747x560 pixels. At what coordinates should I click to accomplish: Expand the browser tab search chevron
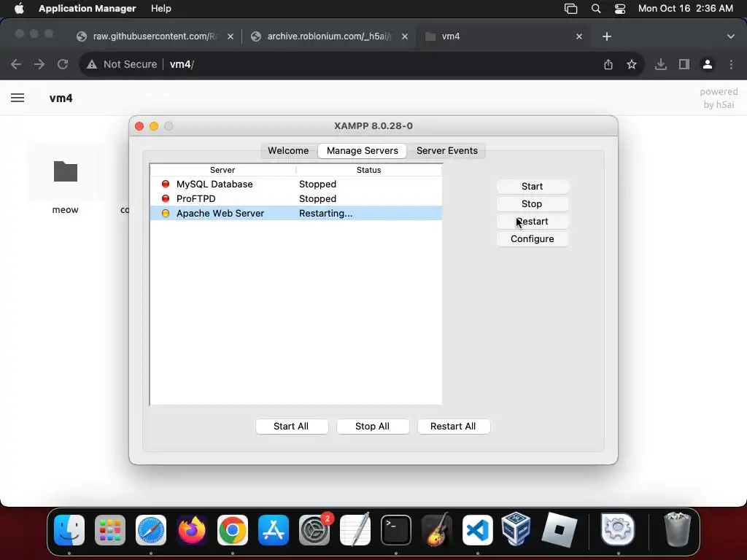[x=730, y=36]
